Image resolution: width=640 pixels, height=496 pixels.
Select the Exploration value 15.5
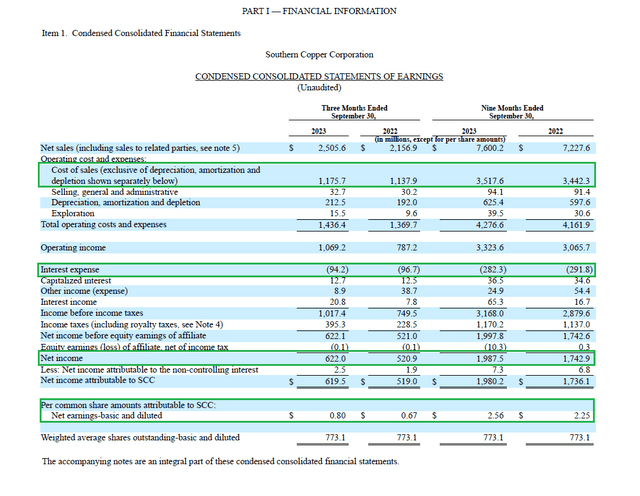click(338, 214)
